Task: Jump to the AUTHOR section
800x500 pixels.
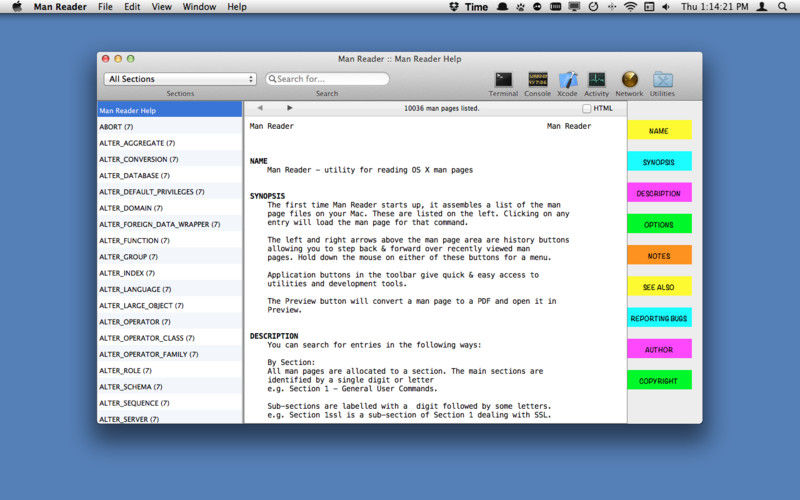Action: click(659, 349)
